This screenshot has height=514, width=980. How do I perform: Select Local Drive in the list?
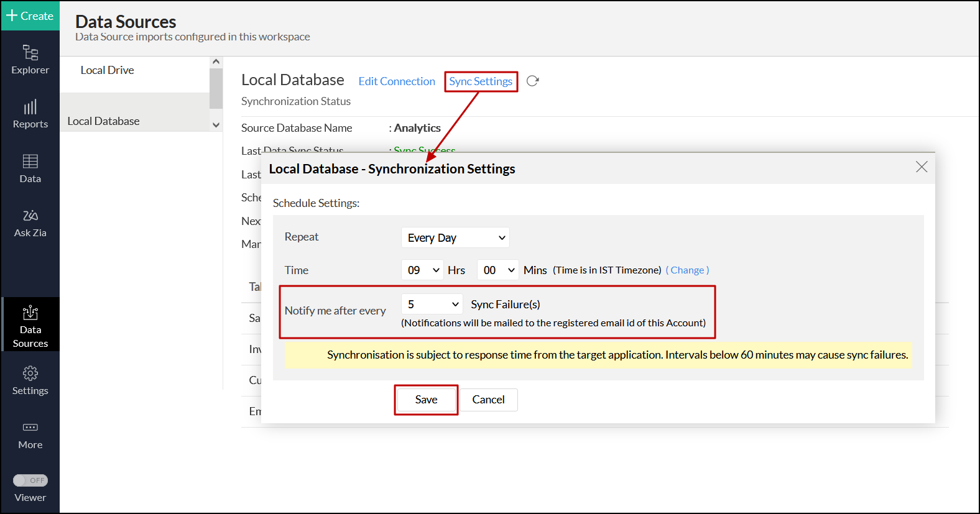pyautogui.click(x=107, y=70)
